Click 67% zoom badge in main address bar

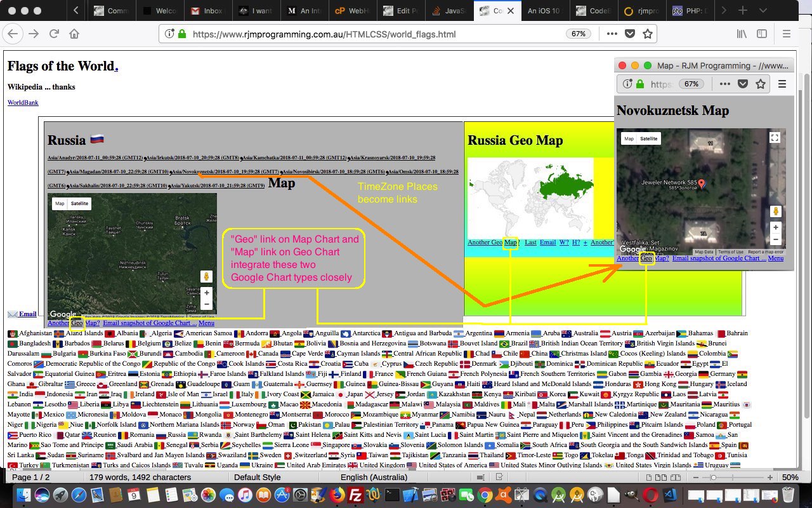coord(578,34)
